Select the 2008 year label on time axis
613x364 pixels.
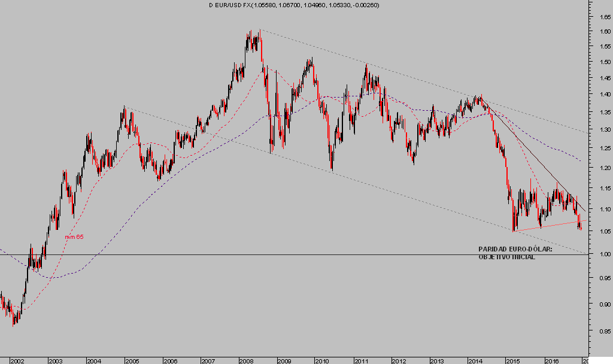(245, 361)
